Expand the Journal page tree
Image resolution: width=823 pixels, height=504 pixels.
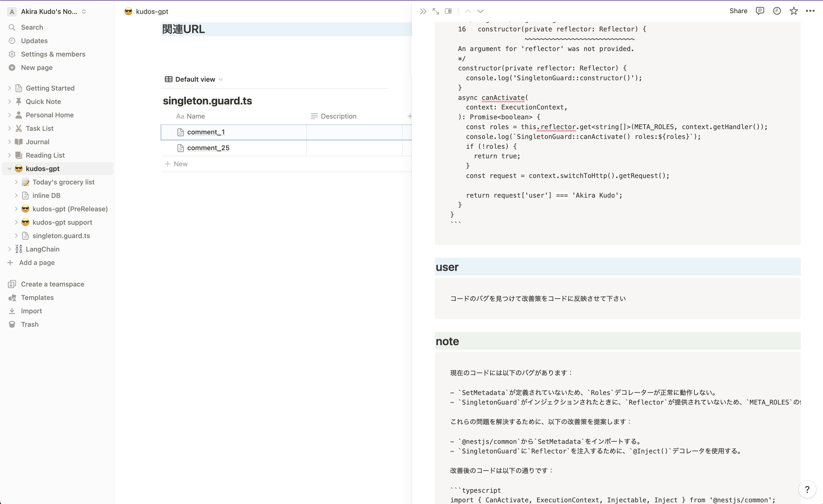tap(9, 142)
